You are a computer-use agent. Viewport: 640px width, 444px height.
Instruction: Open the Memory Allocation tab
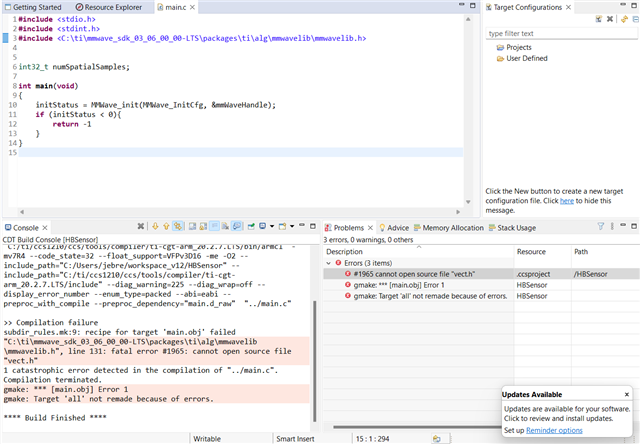click(449, 228)
